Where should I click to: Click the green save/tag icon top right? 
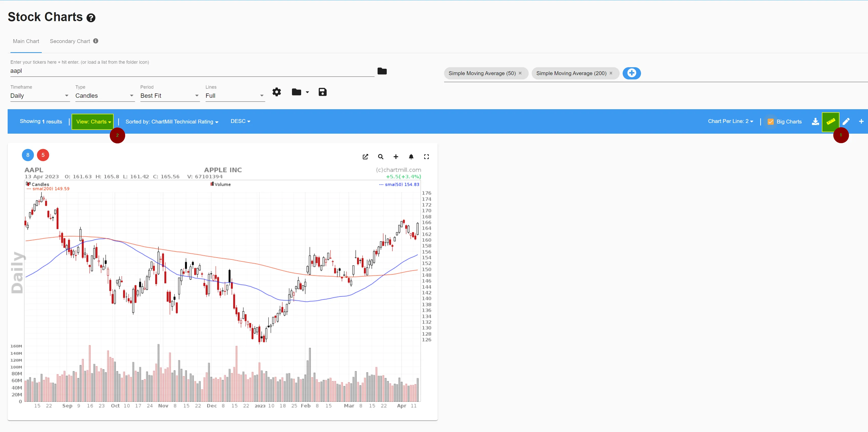(x=832, y=121)
